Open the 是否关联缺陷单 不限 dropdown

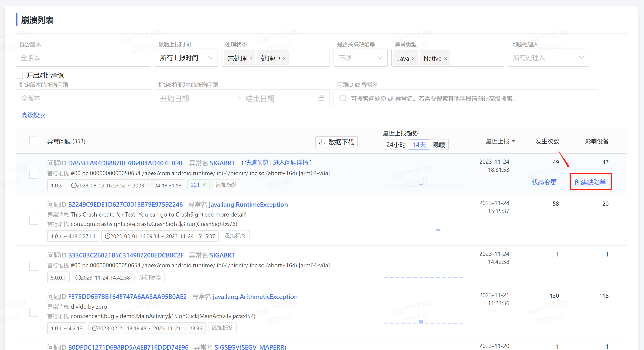[360, 58]
